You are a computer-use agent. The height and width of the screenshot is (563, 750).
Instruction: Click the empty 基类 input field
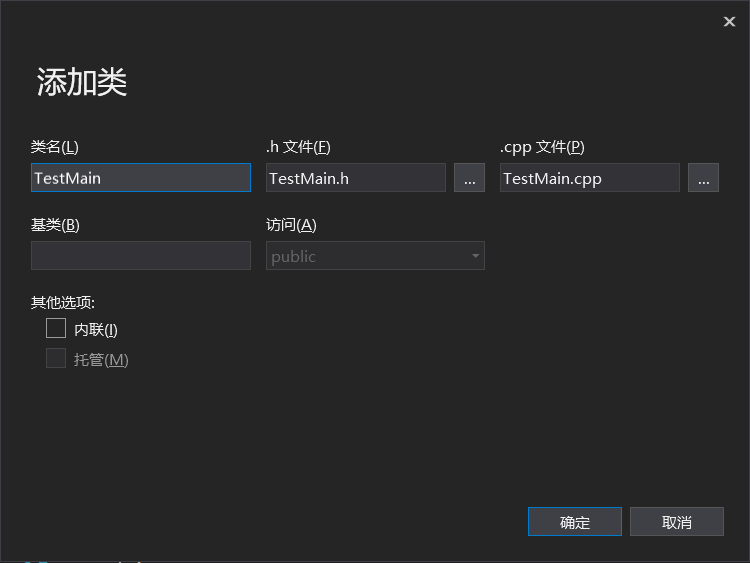[x=140, y=255]
